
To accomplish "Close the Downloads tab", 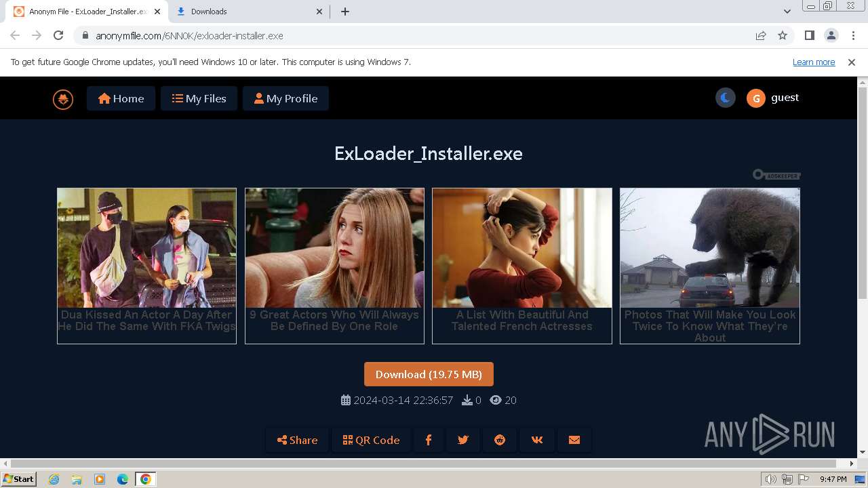I will point(320,12).
